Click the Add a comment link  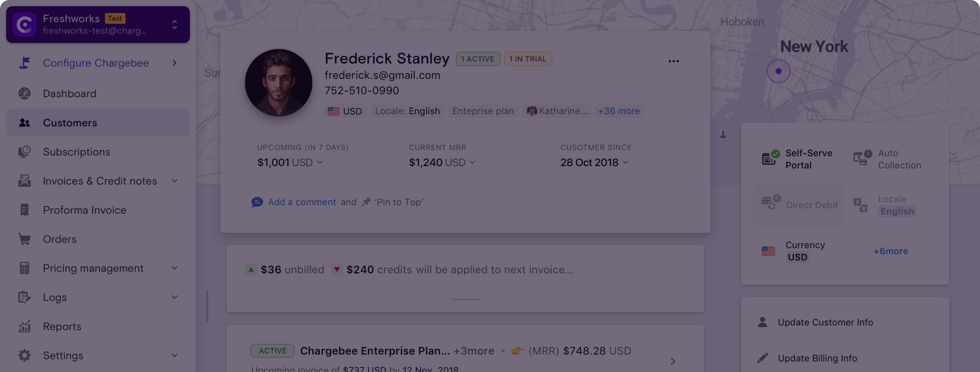(302, 202)
